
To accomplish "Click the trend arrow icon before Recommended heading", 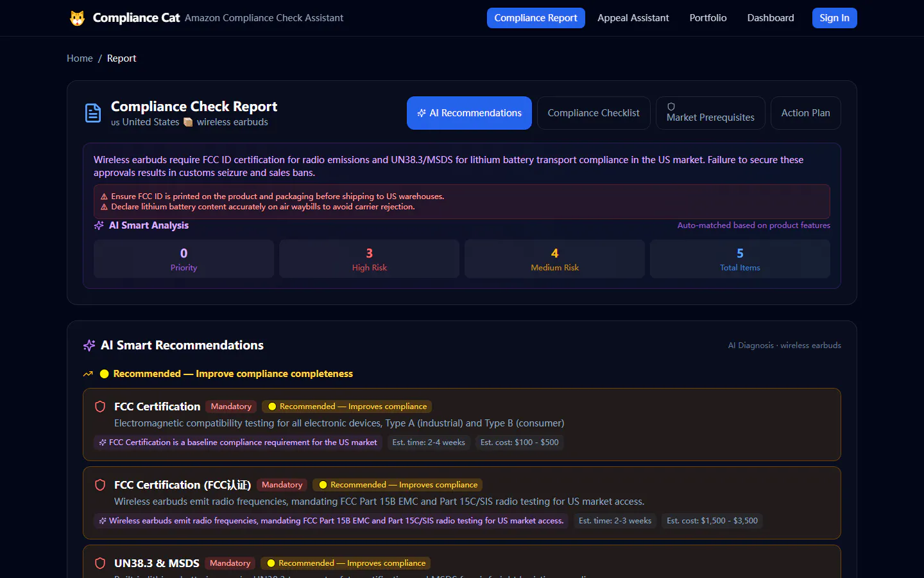I will click(88, 374).
